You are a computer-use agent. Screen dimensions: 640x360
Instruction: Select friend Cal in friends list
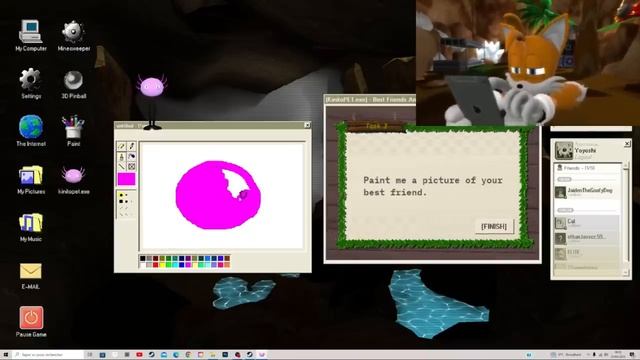pos(586,223)
